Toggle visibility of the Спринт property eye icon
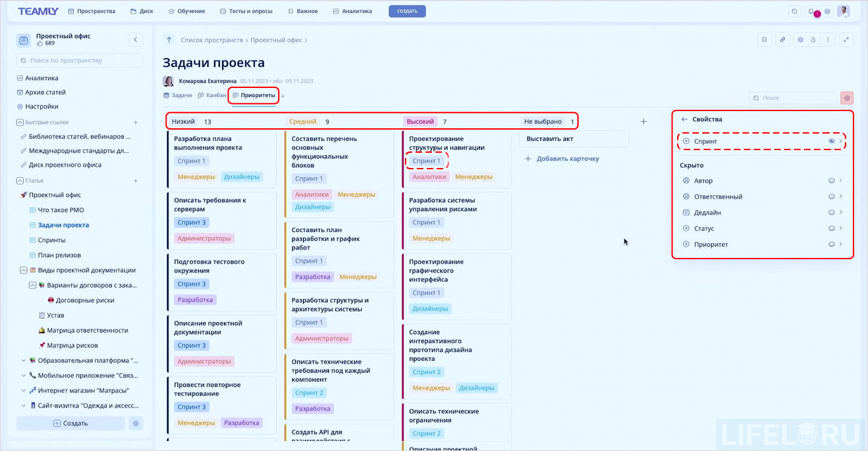 tap(832, 141)
